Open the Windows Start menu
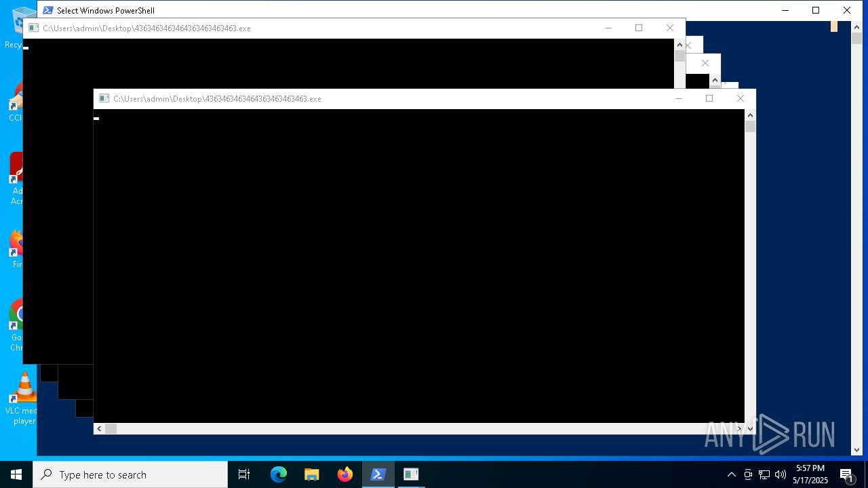868x488 pixels. click(x=16, y=474)
